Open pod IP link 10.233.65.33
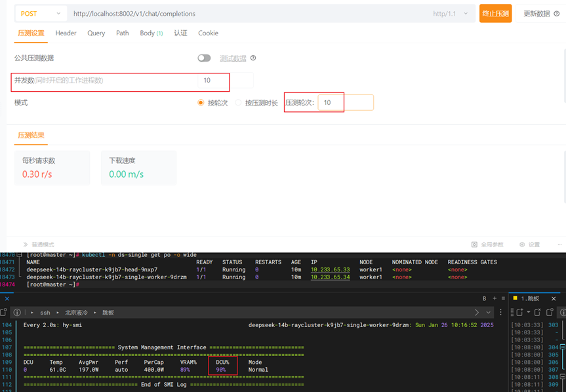This screenshot has width=566, height=392. (x=331, y=270)
